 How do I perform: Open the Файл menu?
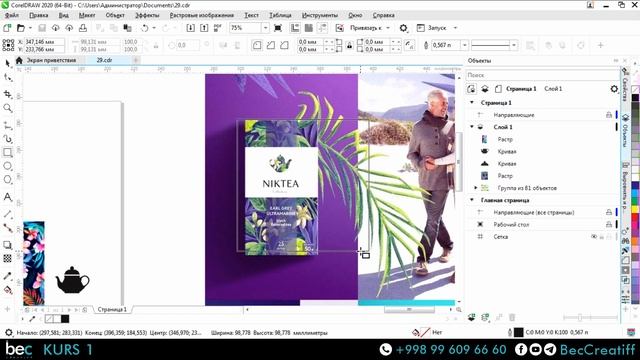11,15
